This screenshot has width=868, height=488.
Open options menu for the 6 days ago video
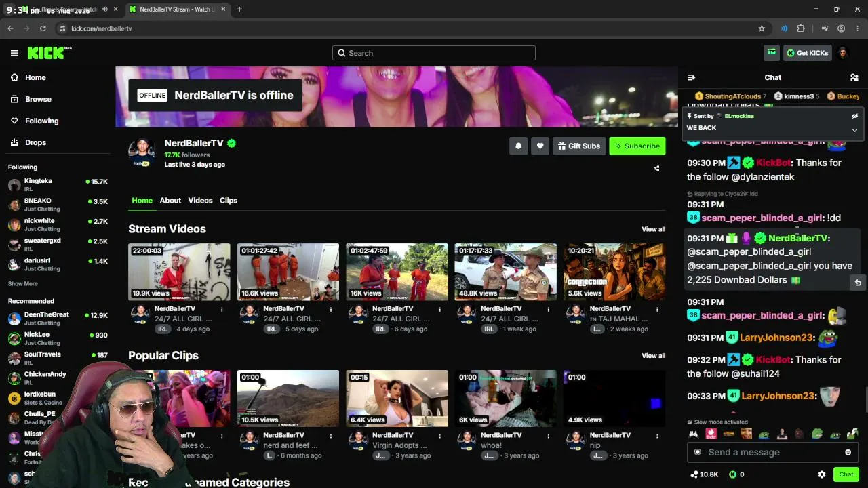tap(439, 310)
